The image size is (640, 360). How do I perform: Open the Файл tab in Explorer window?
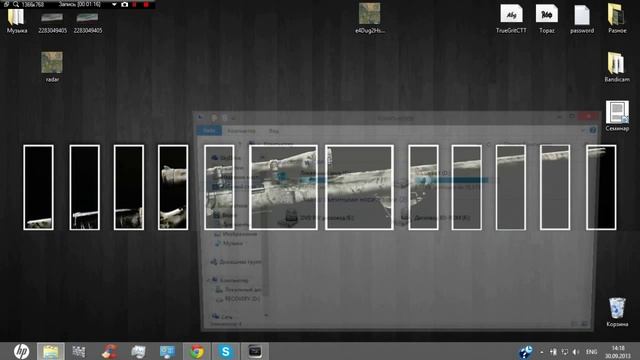click(x=209, y=131)
